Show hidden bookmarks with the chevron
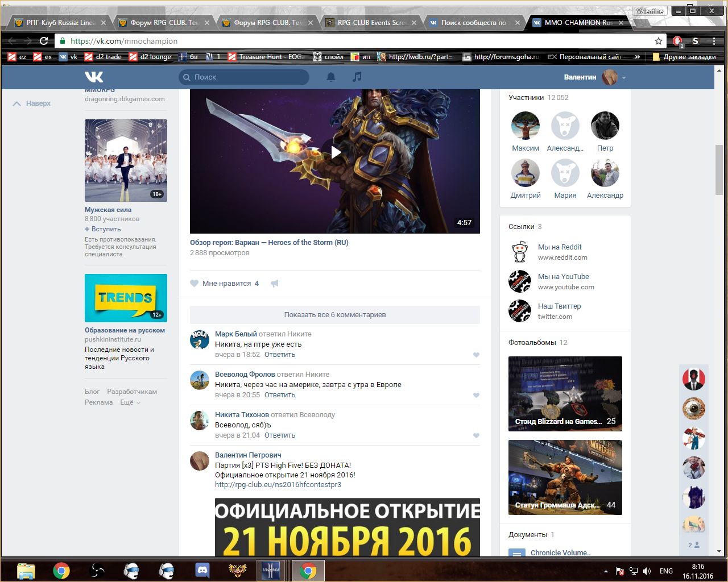Image resolution: width=728 pixels, height=582 pixels. point(637,57)
